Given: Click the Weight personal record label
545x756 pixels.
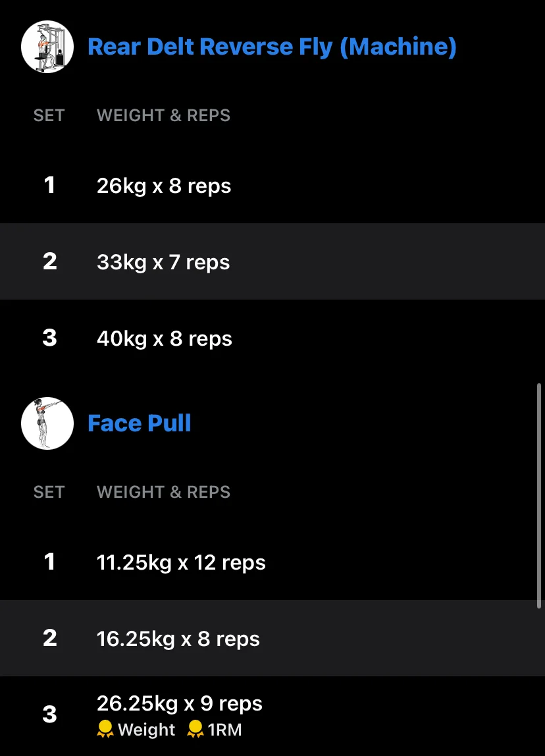Looking at the screenshot, I should tap(147, 730).
